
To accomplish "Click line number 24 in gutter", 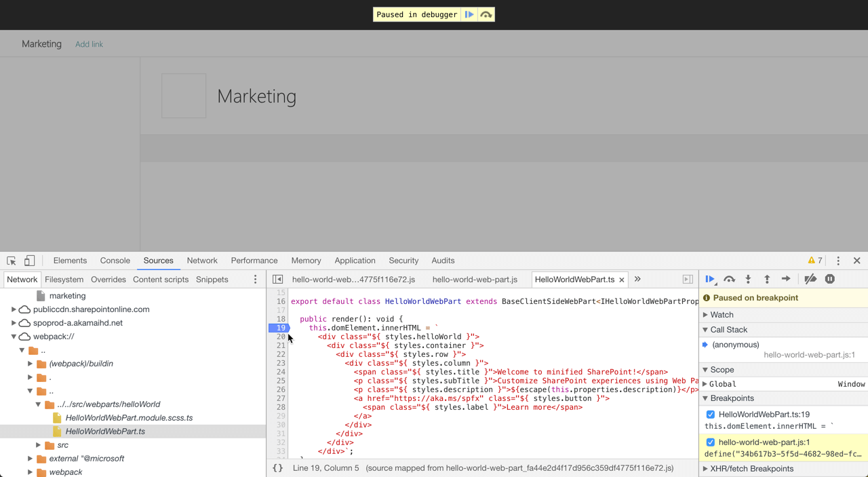I will pos(281,372).
